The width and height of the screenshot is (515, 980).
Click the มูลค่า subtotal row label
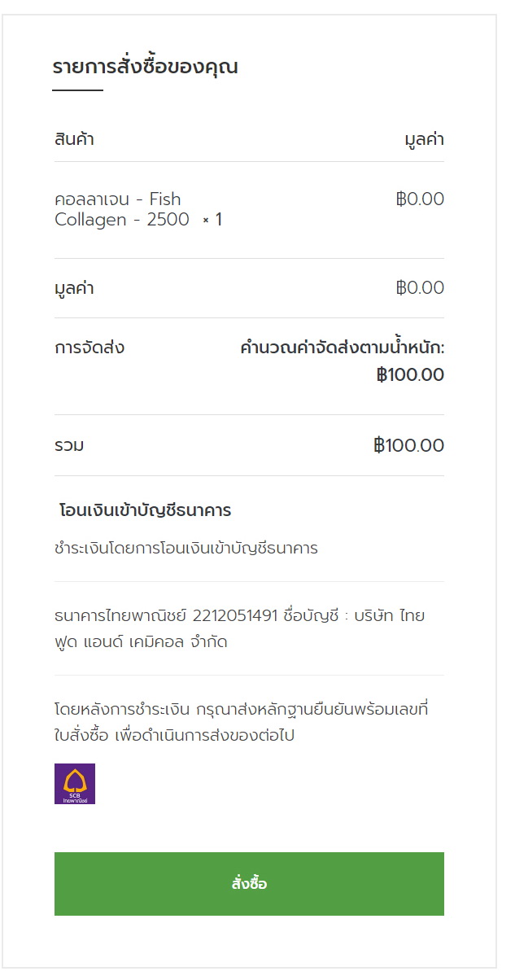[x=74, y=288]
